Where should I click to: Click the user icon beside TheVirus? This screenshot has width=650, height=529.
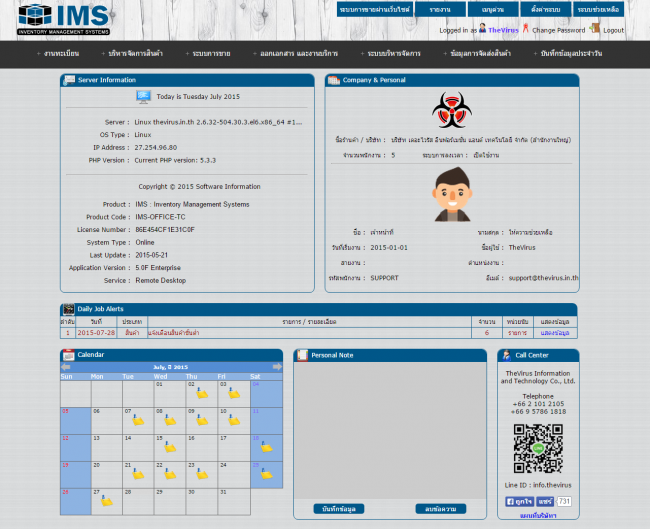point(483,28)
